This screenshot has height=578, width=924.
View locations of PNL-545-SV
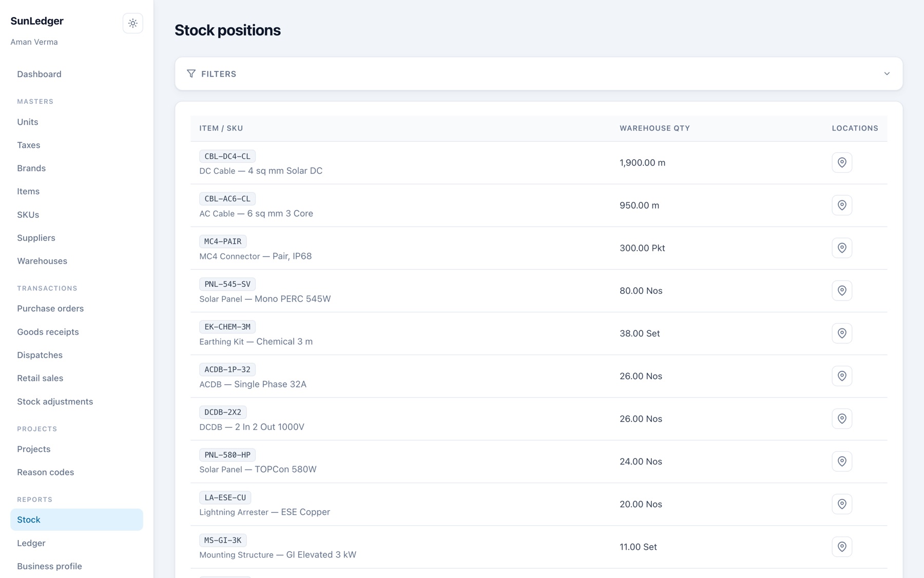click(842, 290)
